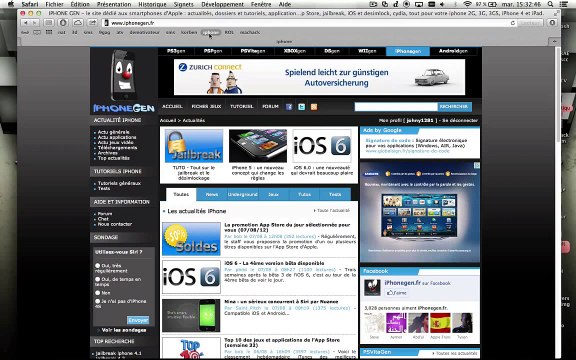Open the Présentation menu
This screenshot has height=360, width=576.
(114, 4)
